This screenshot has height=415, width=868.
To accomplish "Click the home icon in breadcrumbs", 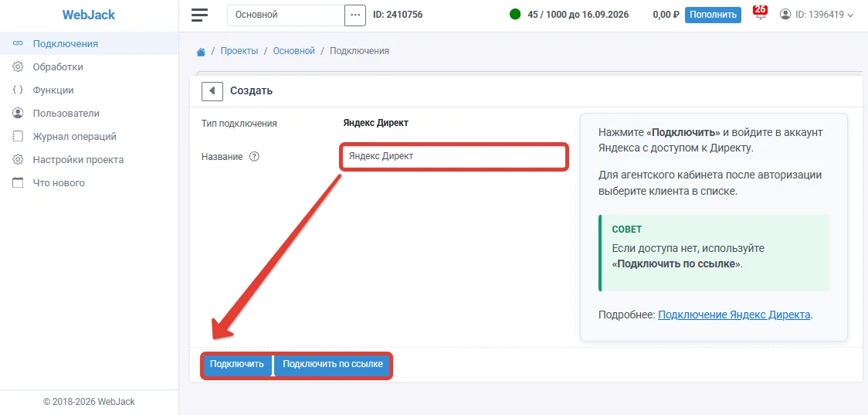I will [201, 52].
